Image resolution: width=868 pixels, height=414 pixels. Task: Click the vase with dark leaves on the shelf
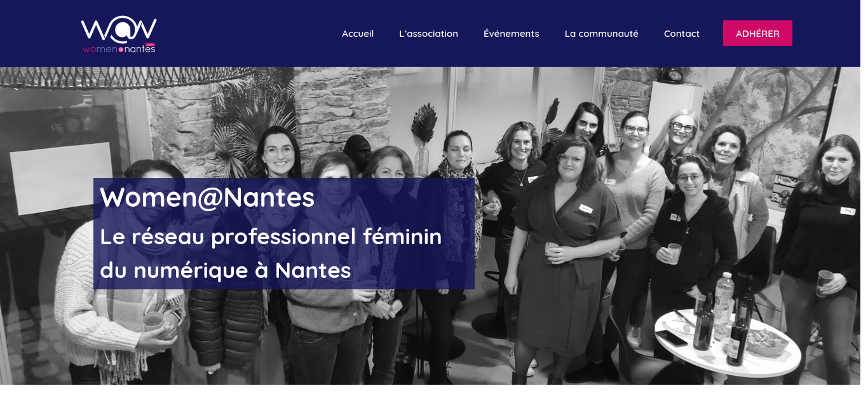click(x=423, y=140)
